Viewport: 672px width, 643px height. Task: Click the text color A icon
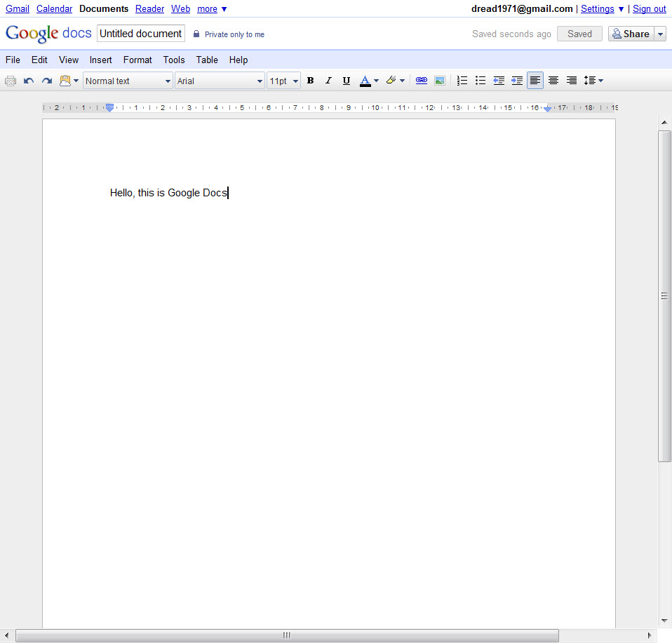365,81
